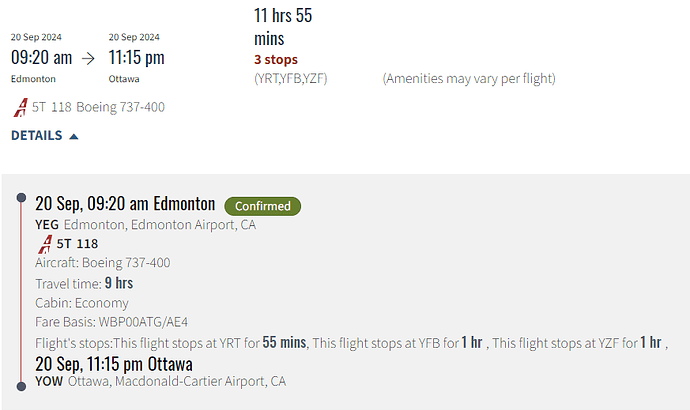690x410 pixels.
Task: Click the "11 hrs 55 mins" duration
Action: point(285,27)
